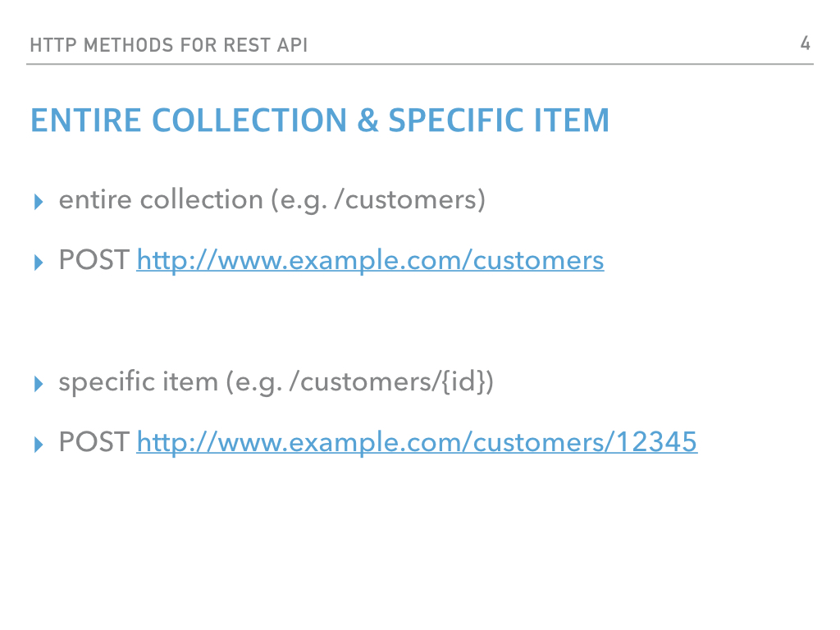Open the http://www.example.com/customers/12345 link
840x630 pixels.
click(x=417, y=443)
